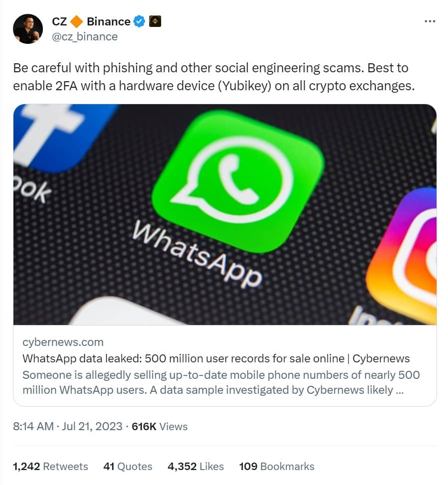Viewport: 448px width, 485px height.
Task: Open the 8:14 AM Jul 21, 2023 timestamp
Action: (x=67, y=426)
